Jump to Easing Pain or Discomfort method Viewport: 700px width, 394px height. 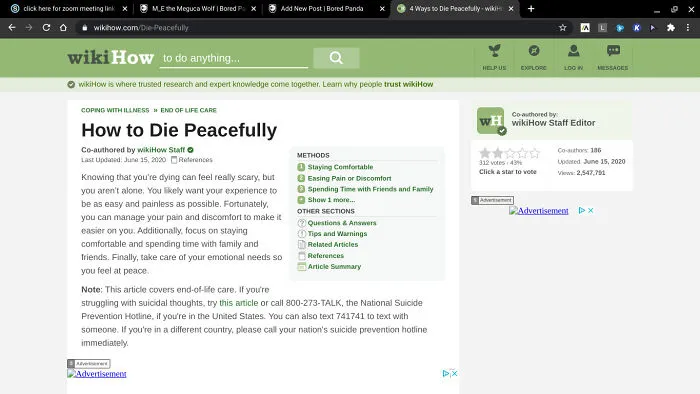coord(349,178)
